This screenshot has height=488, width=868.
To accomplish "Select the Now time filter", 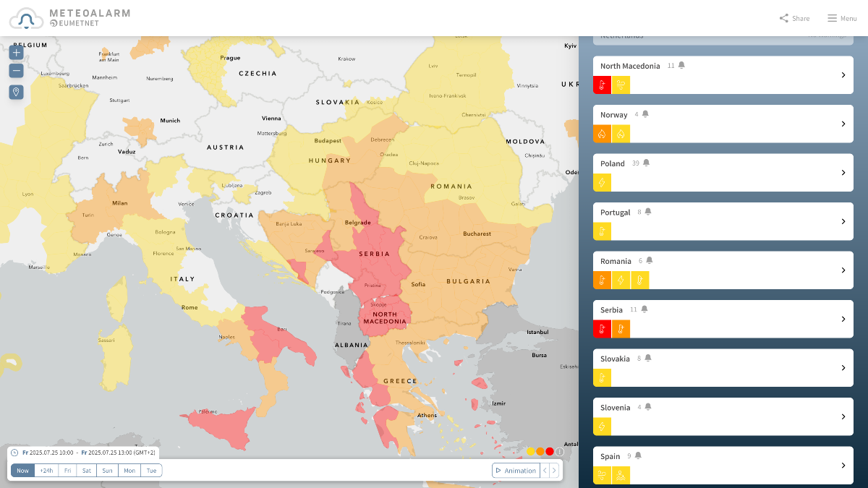I will [x=23, y=471].
